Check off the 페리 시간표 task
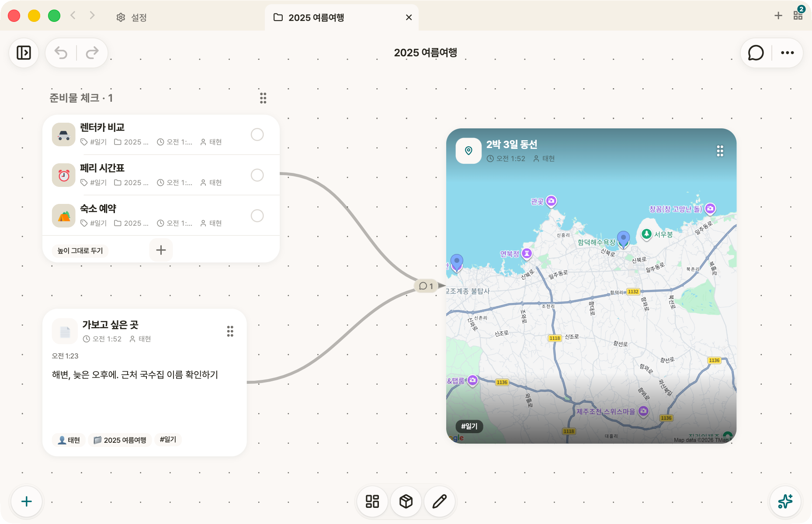Image resolution: width=812 pixels, height=524 pixels. pos(257,175)
